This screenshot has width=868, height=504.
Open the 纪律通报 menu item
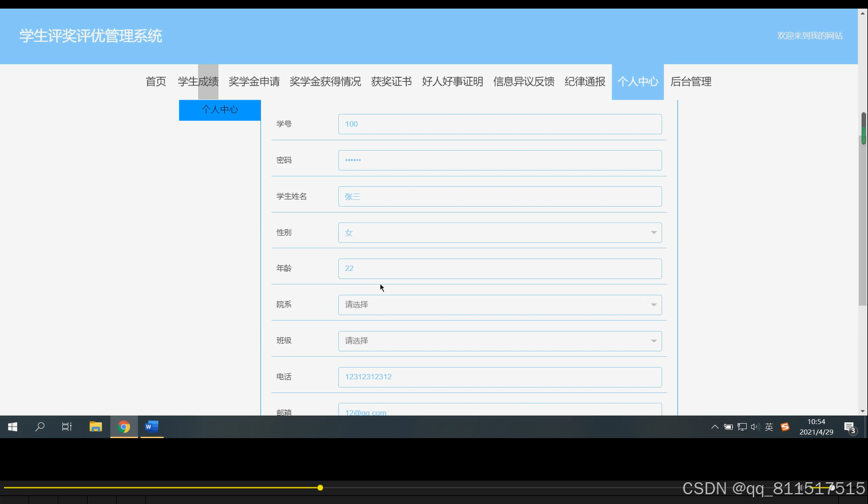pos(585,81)
